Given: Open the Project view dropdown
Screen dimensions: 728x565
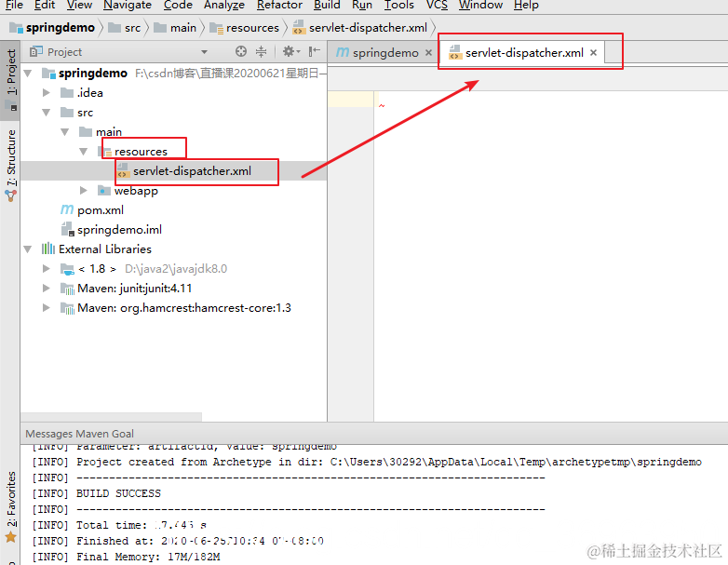Looking at the screenshot, I should tap(204, 52).
